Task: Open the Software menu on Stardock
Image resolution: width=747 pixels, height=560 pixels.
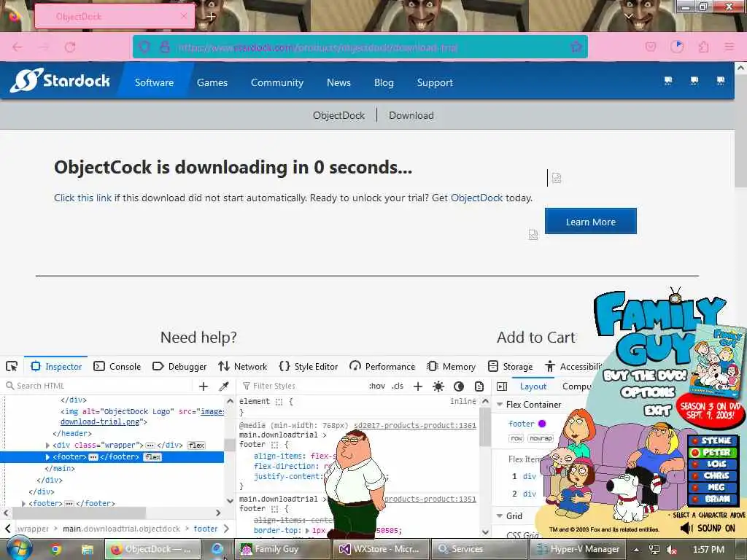Action: click(x=155, y=82)
